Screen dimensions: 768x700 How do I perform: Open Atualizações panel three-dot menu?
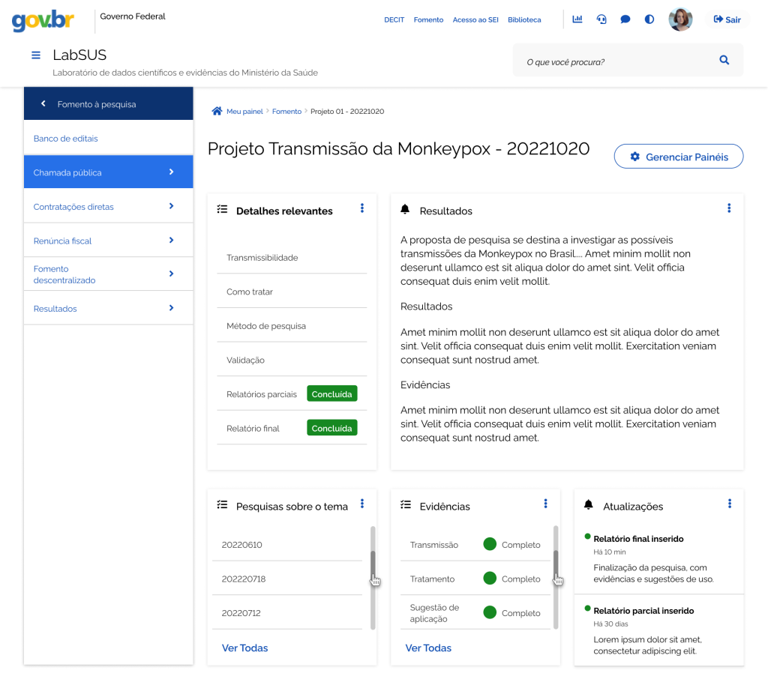coord(729,504)
